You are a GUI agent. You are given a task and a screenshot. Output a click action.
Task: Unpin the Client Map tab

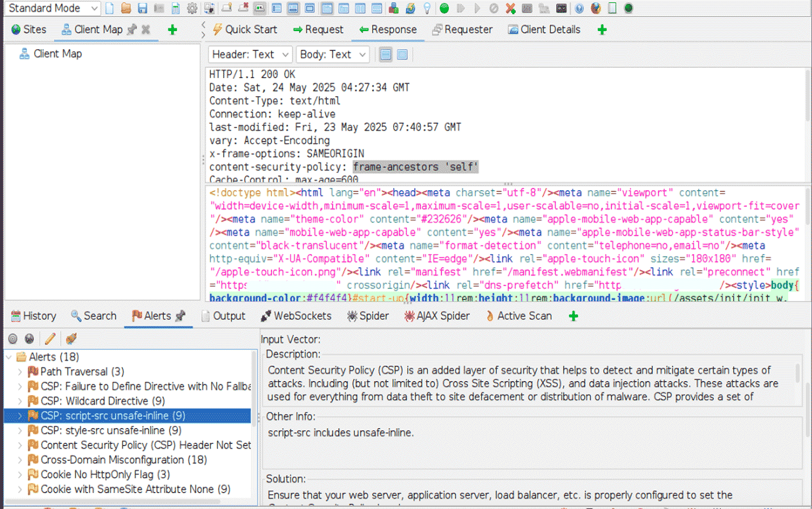[x=132, y=29]
